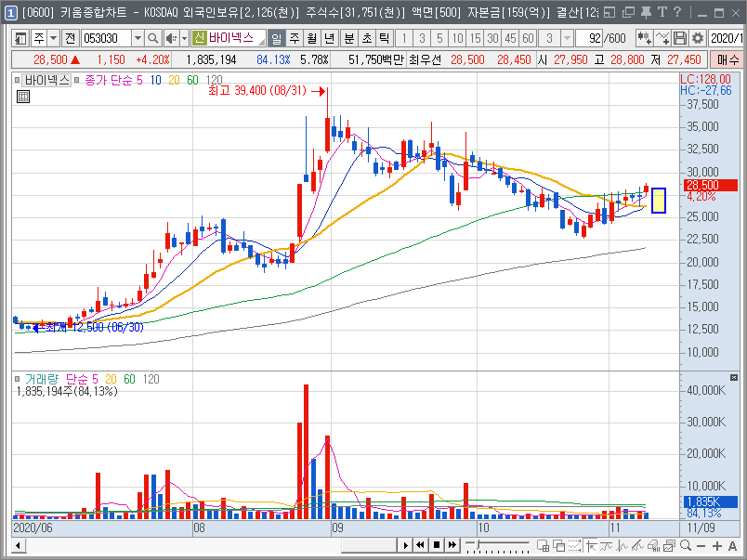Select tick chart period 틱
Viewport: 747px width, 560px height.
point(384,38)
